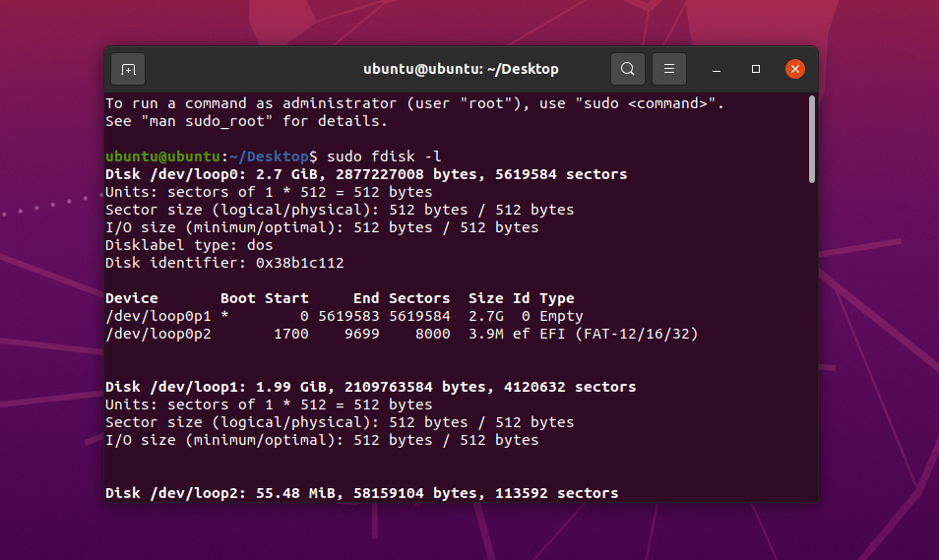Click the terminal scrollbar thumb
Viewport: 939px width, 560px height.
[x=811, y=138]
